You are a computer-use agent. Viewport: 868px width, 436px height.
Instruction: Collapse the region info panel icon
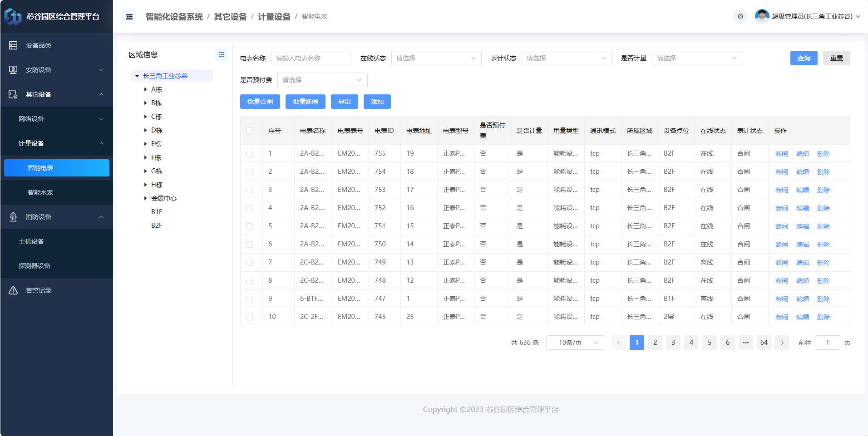[x=221, y=54]
